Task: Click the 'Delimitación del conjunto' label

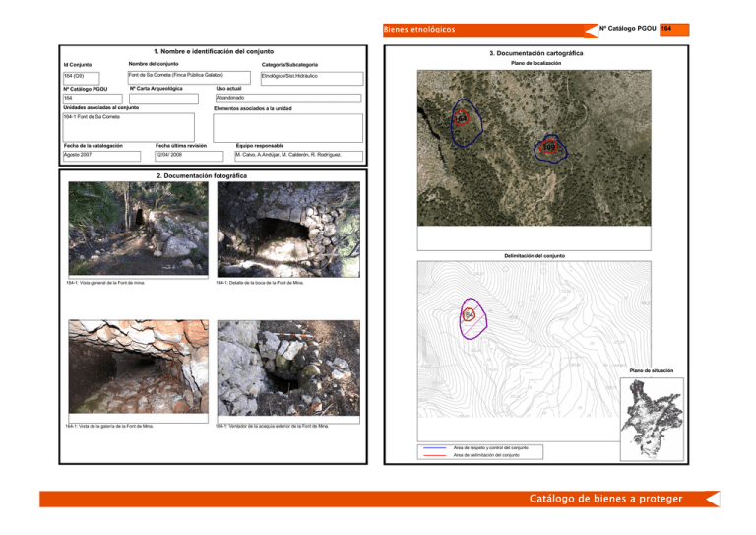Action: [535, 256]
